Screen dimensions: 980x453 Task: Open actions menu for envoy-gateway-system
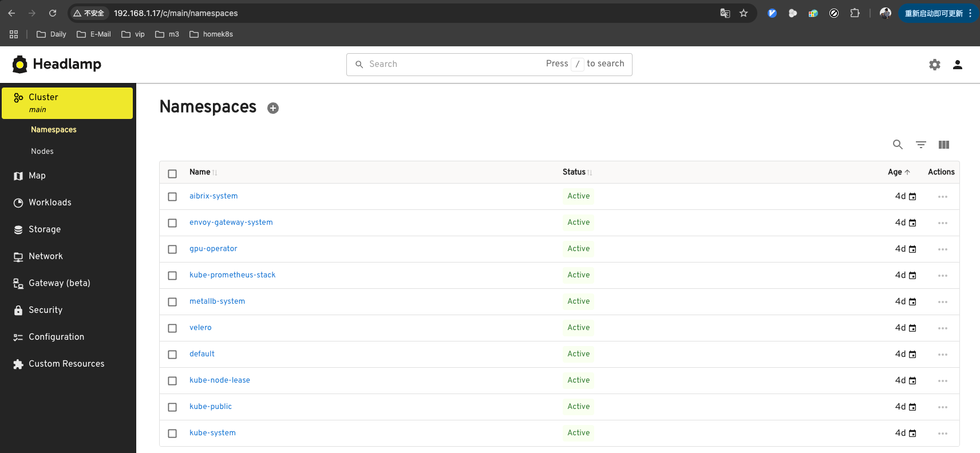click(x=943, y=223)
